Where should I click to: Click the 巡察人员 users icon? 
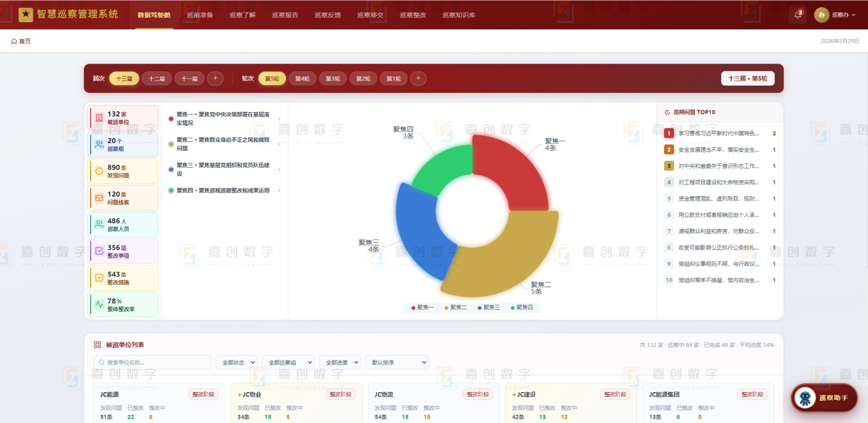(x=99, y=225)
